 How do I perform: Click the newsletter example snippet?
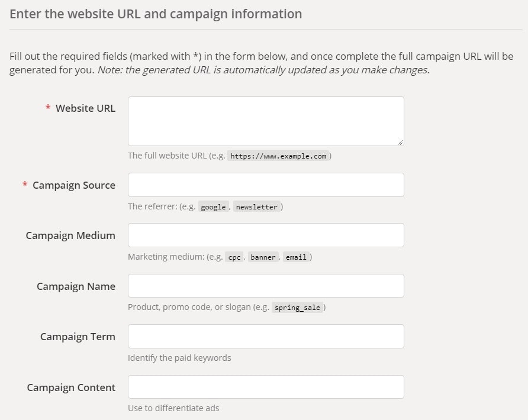[x=257, y=206]
